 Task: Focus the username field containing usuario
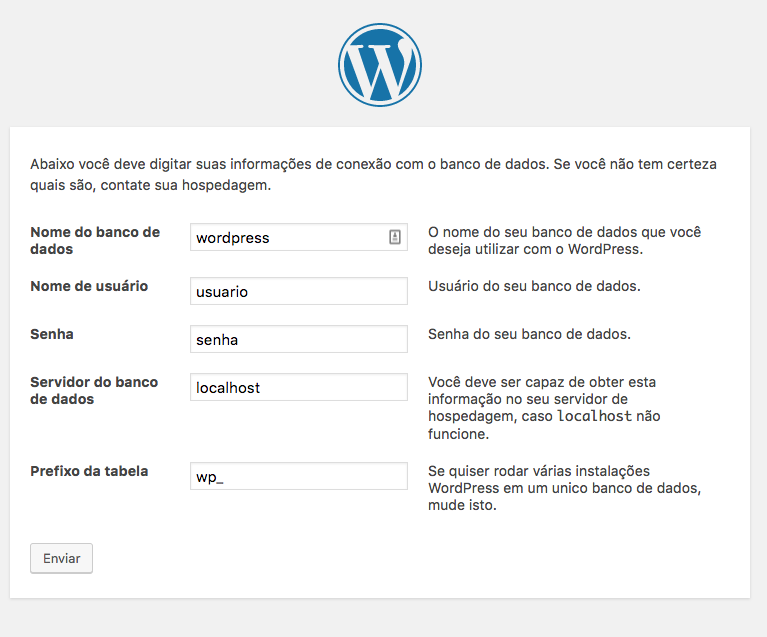298,291
